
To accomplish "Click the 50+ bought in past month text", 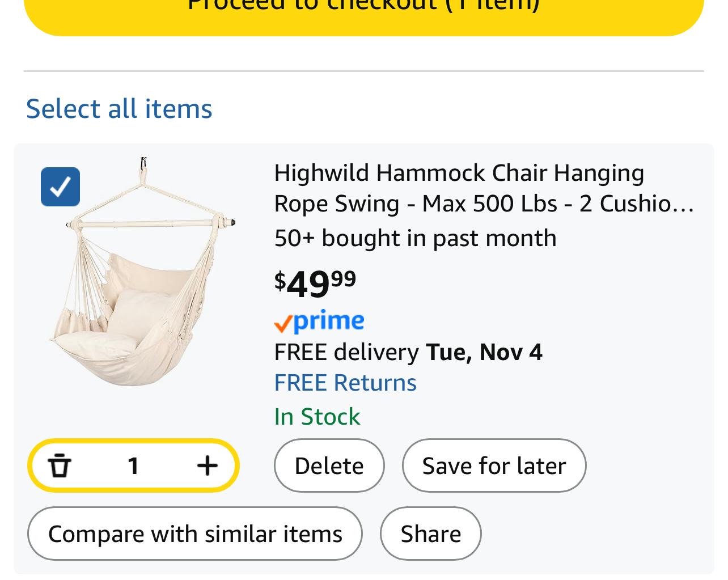I will (x=415, y=238).
